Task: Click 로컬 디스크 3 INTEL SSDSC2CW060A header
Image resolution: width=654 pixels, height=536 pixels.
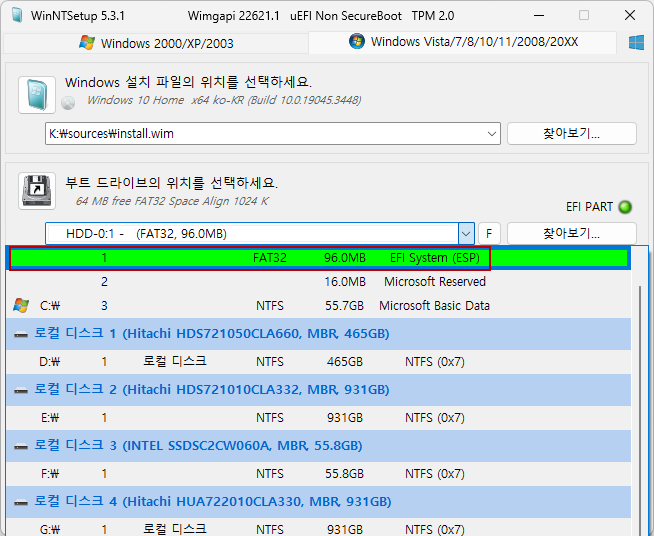Action: pos(319,446)
